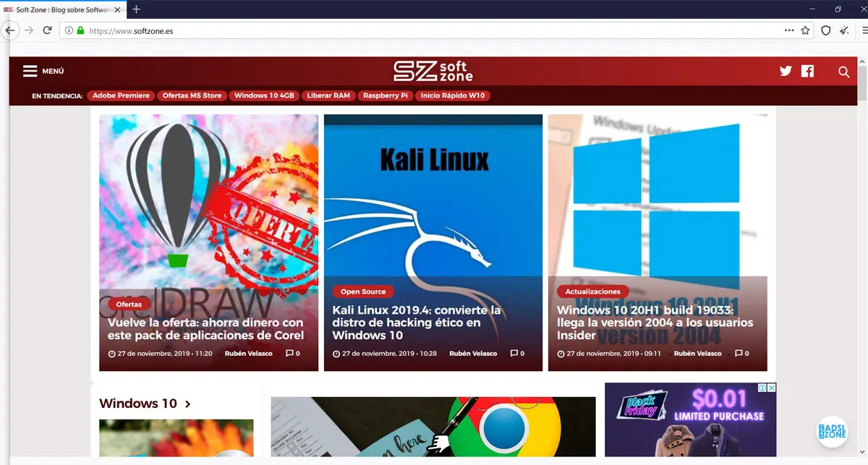Go back using the browser back arrow
Image resolution: width=868 pixels, height=465 pixels.
tap(9, 30)
